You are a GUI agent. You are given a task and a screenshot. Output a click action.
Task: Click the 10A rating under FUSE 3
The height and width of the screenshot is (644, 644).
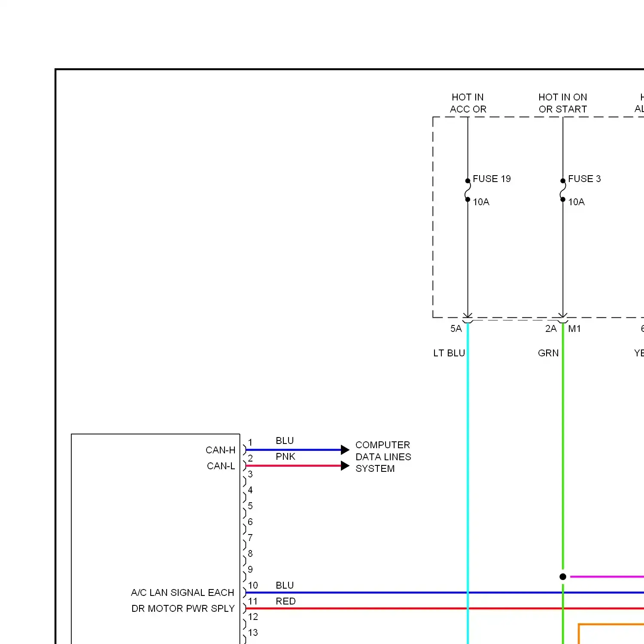click(x=576, y=202)
